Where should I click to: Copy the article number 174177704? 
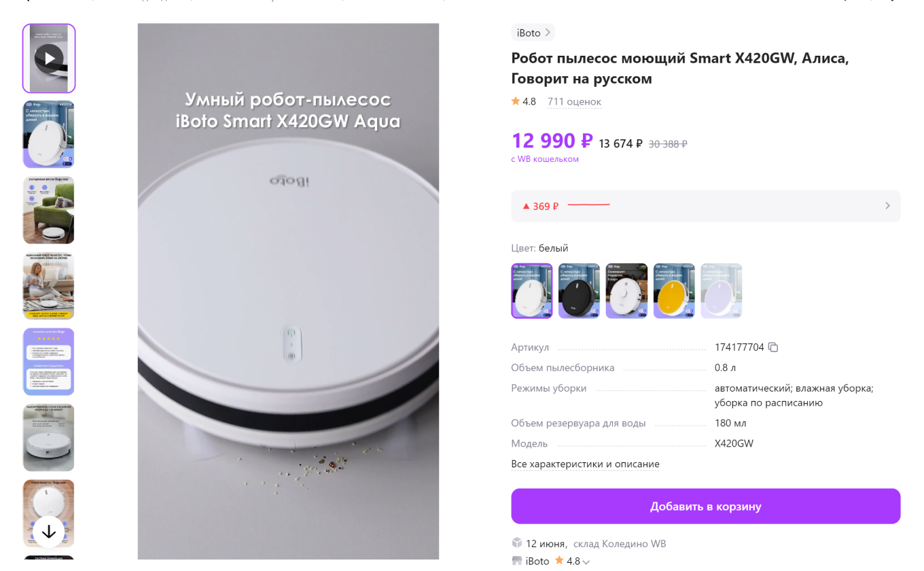point(773,347)
